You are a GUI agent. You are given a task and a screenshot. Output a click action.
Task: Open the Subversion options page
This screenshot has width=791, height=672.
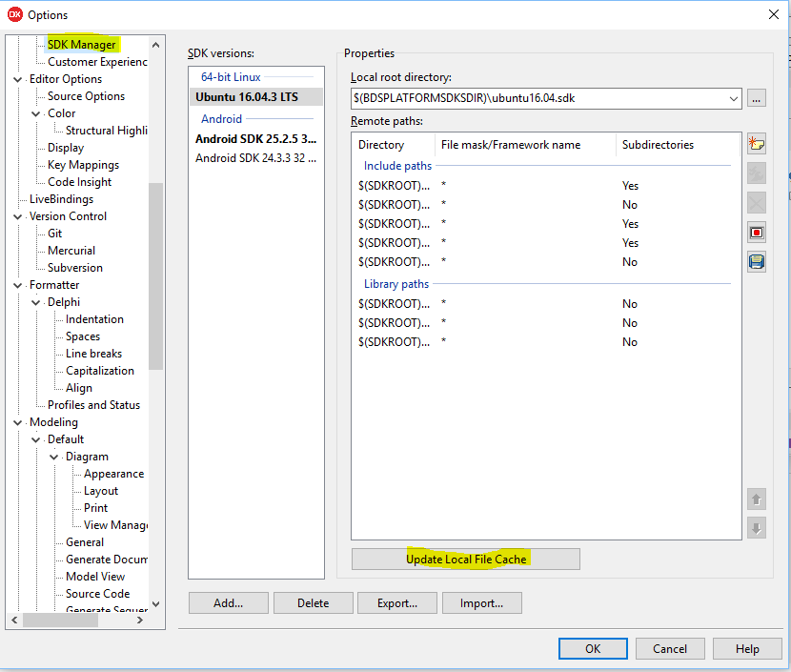[75, 268]
